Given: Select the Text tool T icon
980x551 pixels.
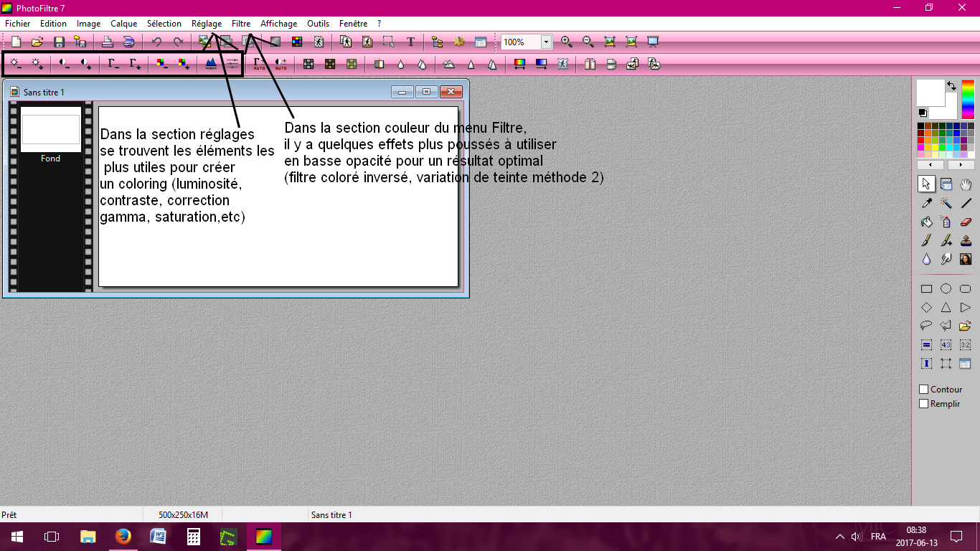Looking at the screenshot, I should (x=410, y=42).
